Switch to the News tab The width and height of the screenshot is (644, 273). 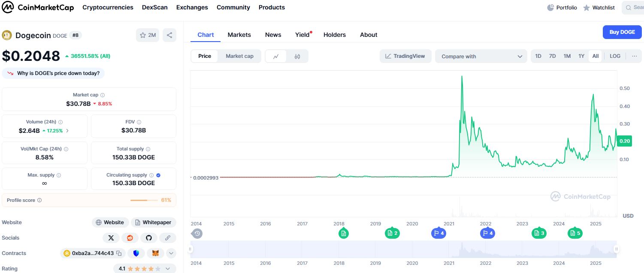[273, 35]
